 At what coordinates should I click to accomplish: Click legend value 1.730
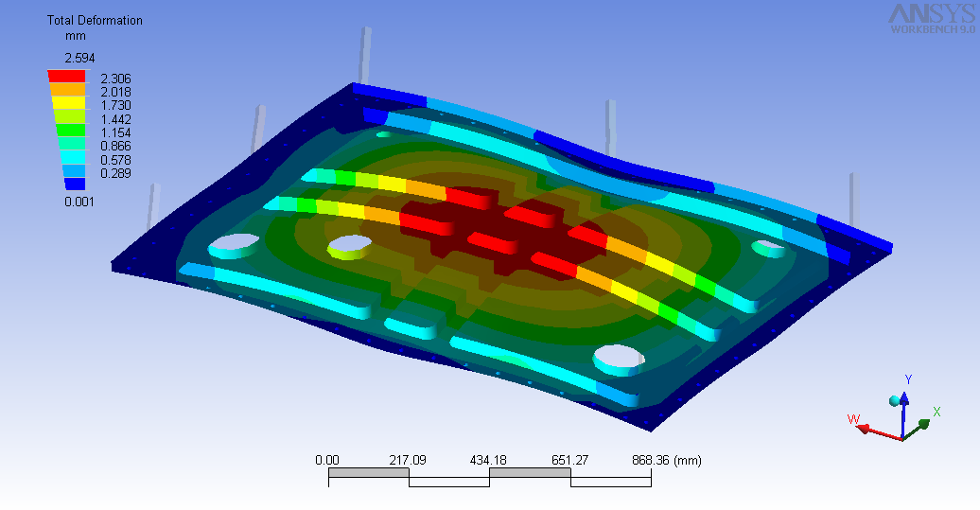coord(115,105)
